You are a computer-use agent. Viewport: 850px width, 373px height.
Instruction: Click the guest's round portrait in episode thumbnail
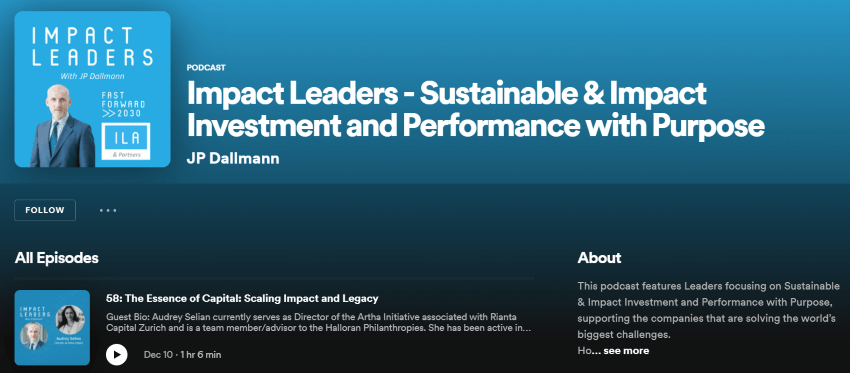[x=70, y=319]
